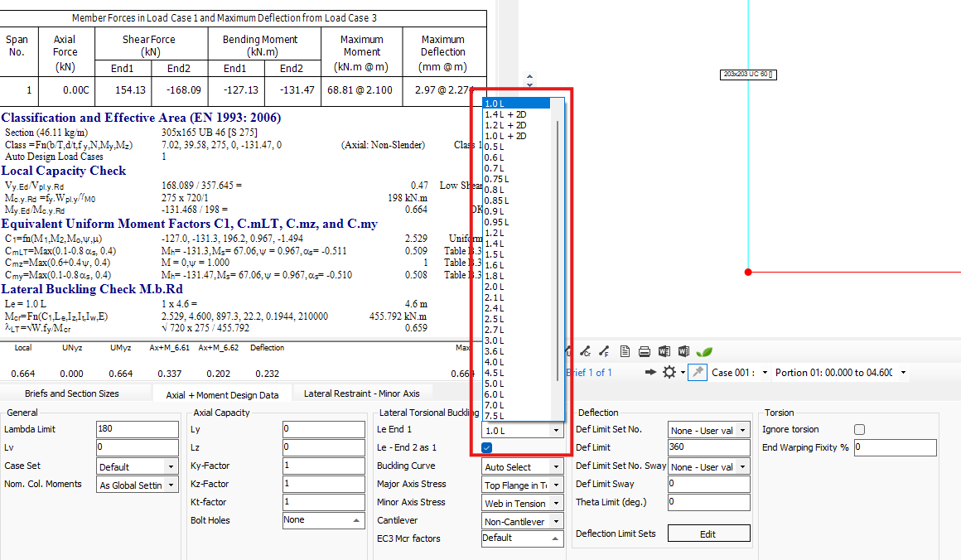The height and width of the screenshot is (560, 961).
Task: Open the gear settings icon
Action: 669,372
